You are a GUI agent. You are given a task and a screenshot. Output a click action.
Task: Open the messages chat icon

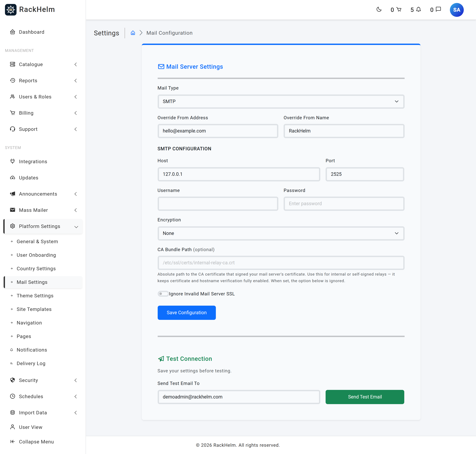click(x=438, y=9)
